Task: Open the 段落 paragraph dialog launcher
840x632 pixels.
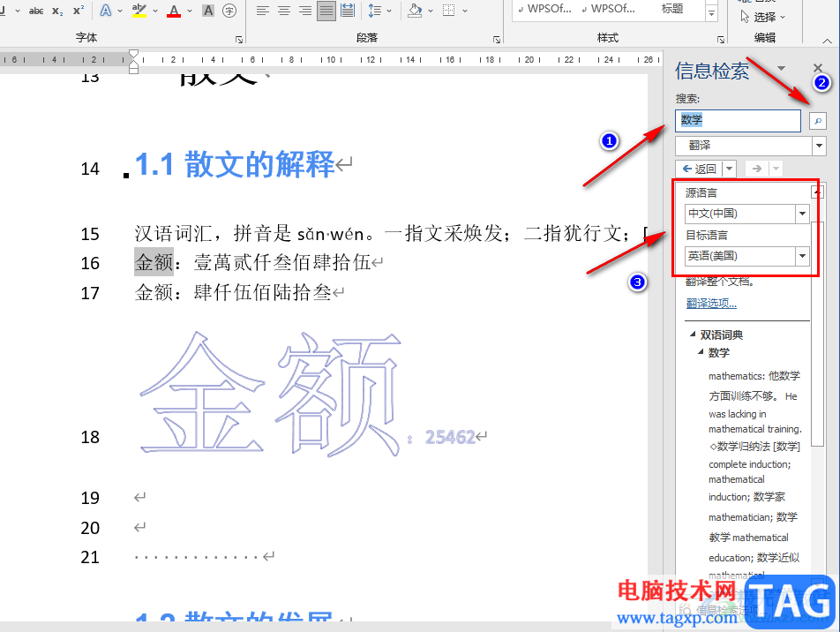Action: point(497,40)
